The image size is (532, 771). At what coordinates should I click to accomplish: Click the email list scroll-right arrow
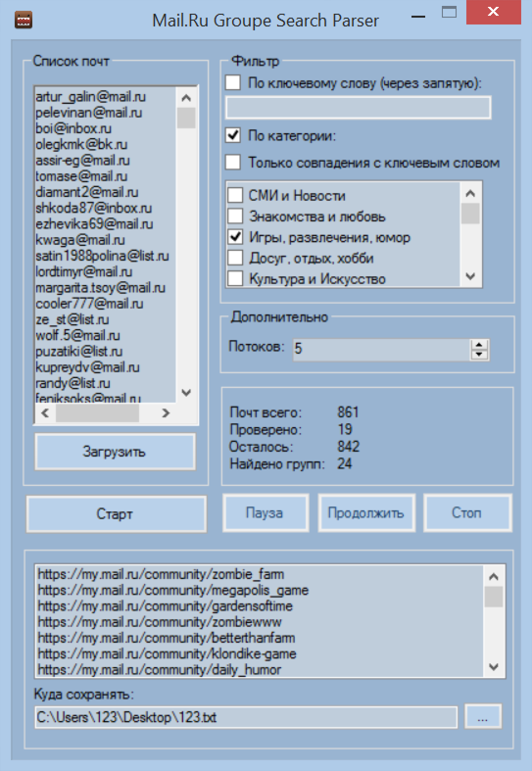pos(166,413)
